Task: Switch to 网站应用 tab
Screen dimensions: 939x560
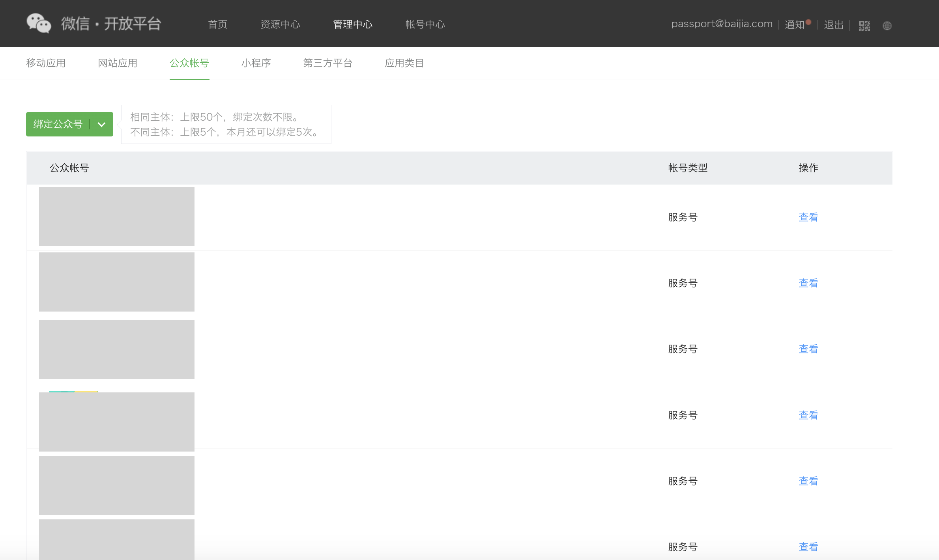Action: point(118,63)
